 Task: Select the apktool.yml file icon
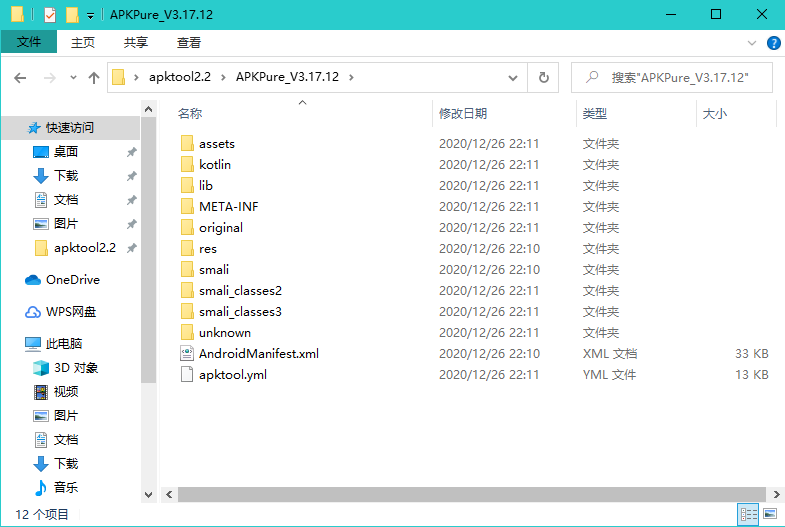point(187,374)
